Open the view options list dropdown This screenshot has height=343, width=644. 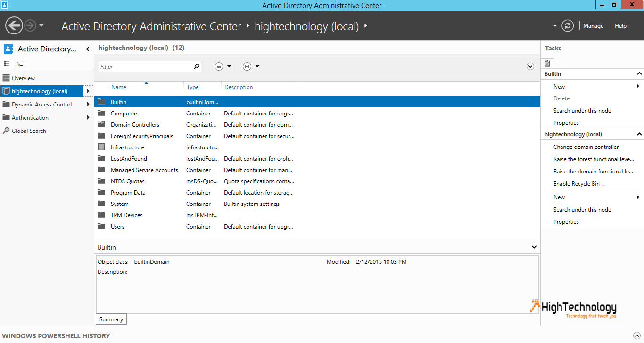click(x=223, y=66)
